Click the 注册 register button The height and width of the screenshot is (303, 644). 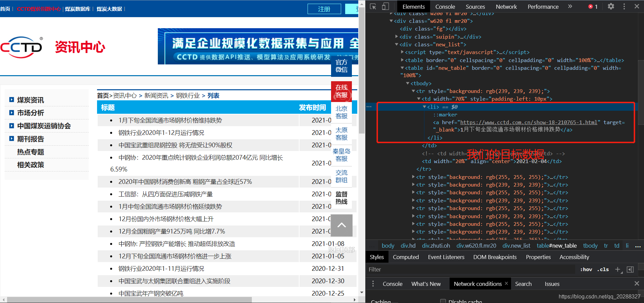point(324,9)
